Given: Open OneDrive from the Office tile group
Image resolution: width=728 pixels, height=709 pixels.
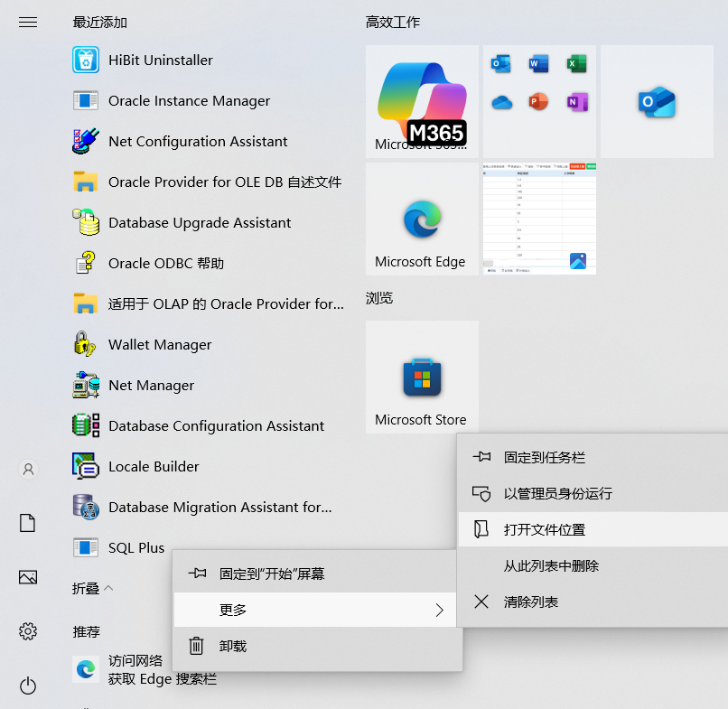Looking at the screenshot, I should [501, 102].
